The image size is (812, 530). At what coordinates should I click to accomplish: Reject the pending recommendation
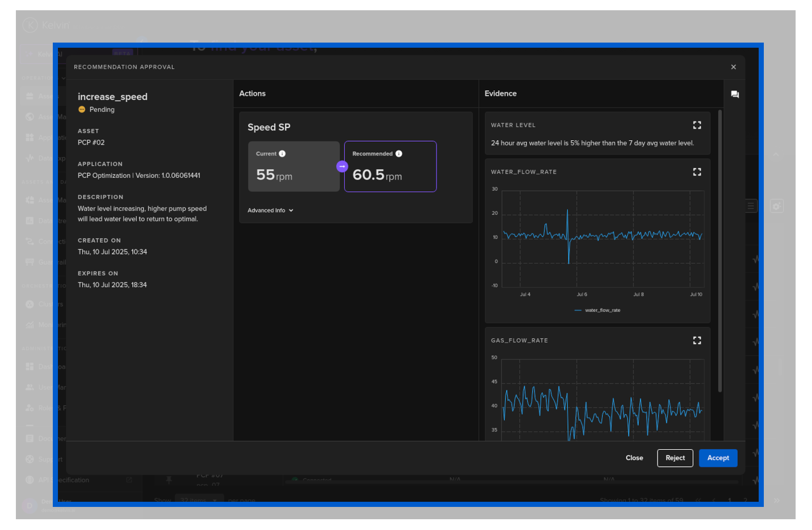tap(675, 458)
